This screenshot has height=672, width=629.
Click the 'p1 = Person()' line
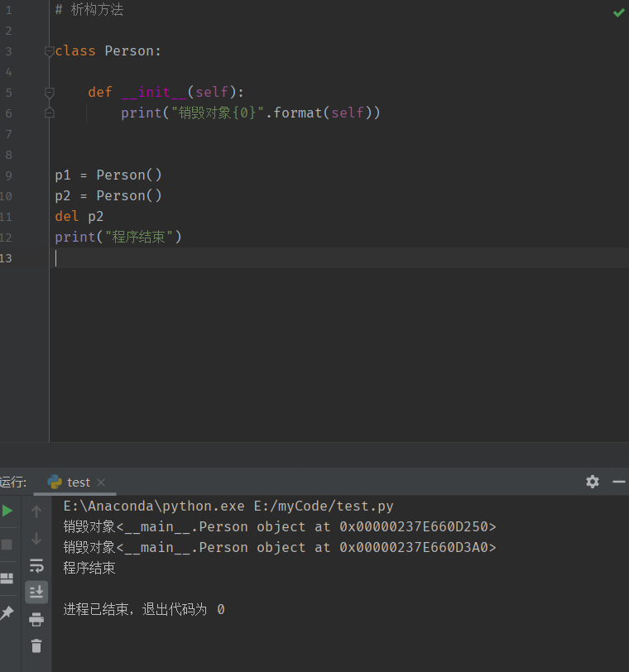[x=108, y=175]
